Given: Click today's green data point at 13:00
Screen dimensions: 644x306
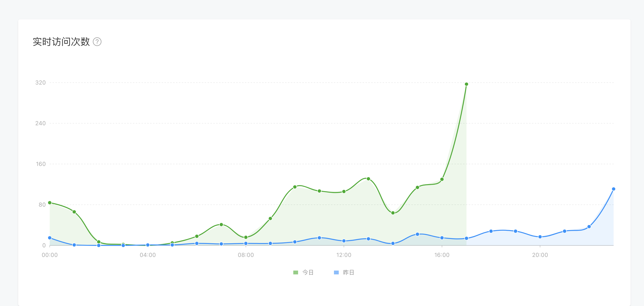Looking at the screenshot, I should tap(368, 179).
